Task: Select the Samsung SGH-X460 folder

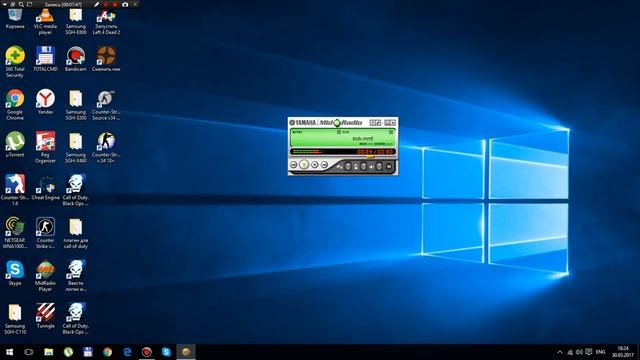Action: 76,147
